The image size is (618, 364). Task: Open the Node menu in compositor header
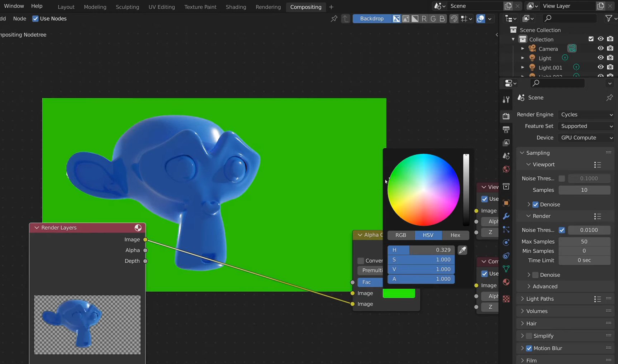coord(20,19)
